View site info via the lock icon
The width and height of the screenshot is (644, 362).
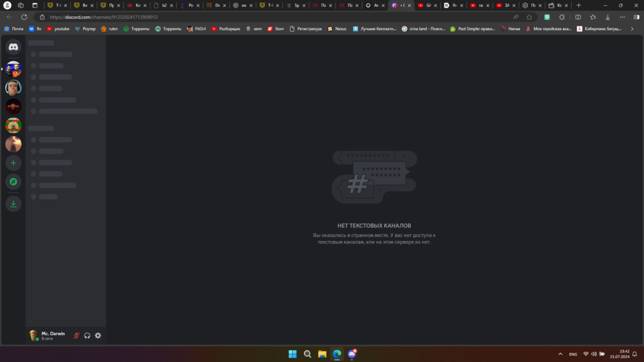pos(42,17)
